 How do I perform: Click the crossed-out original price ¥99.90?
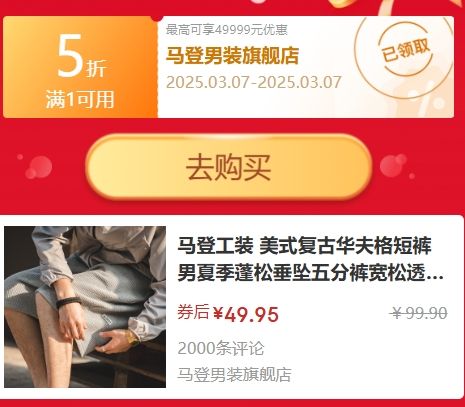(x=419, y=313)
